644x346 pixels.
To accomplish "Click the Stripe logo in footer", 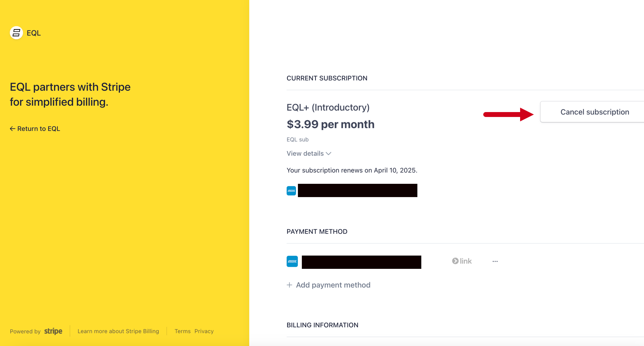I will (x=53, y=331).
